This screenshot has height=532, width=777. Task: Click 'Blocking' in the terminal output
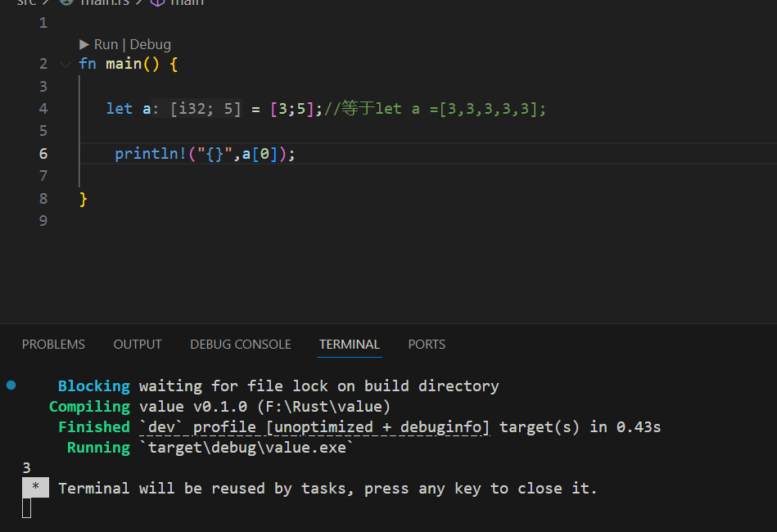pos(93,385)
